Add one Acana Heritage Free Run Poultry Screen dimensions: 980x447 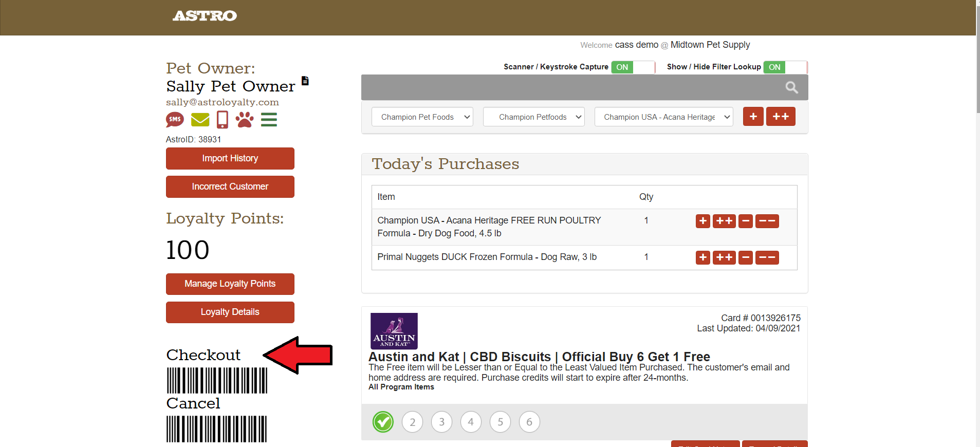tap(703, 221)
